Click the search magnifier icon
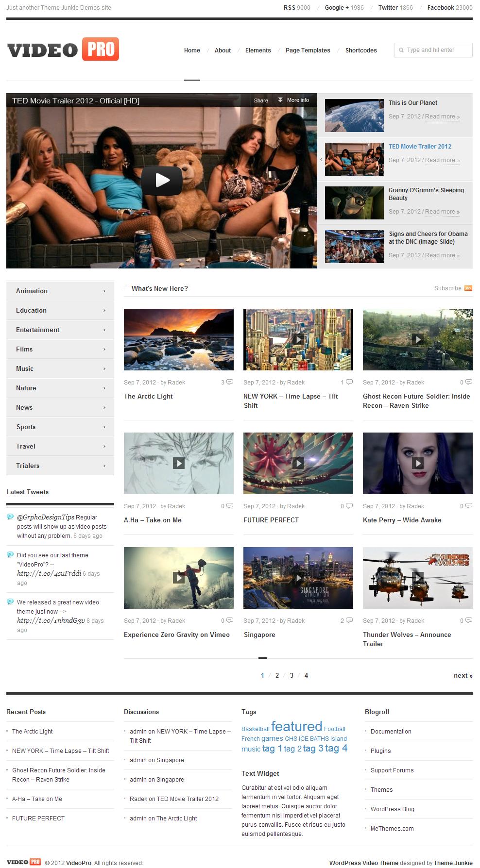The height and width of the screenshot is (868, 480). coord(401,50)
